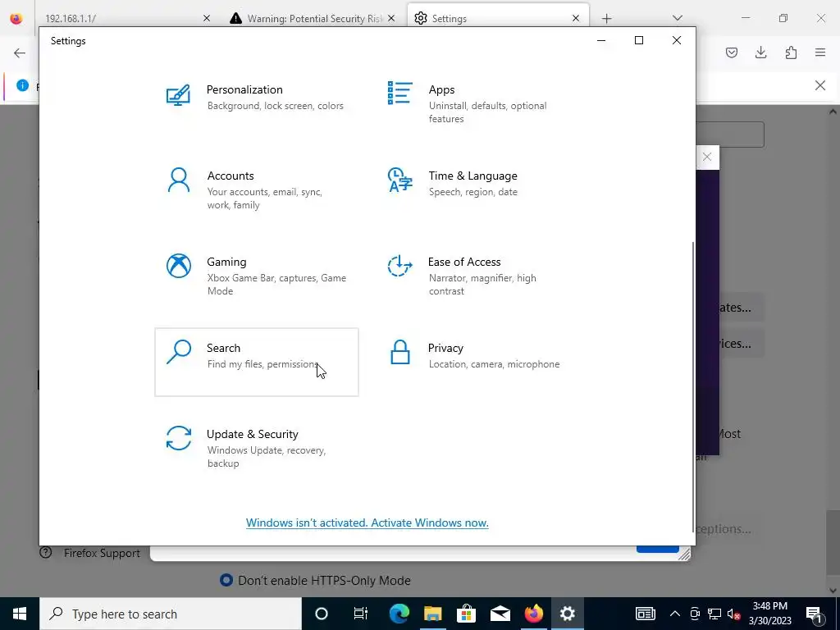Open the Firefox extensions puzzle icon

[791, 52]
